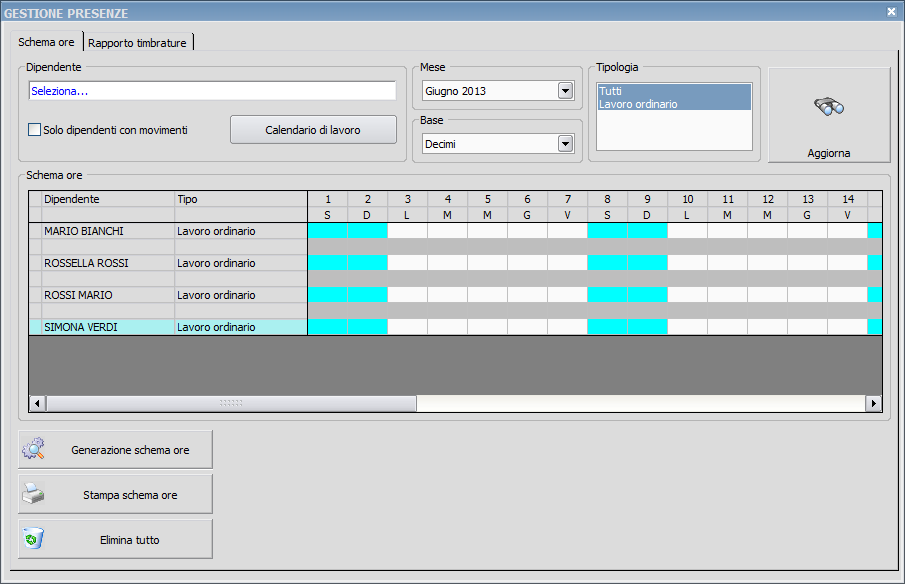Click Lavoro ordinario in SIMONA VERDI row
905x584 pixels.
point(216,327)
